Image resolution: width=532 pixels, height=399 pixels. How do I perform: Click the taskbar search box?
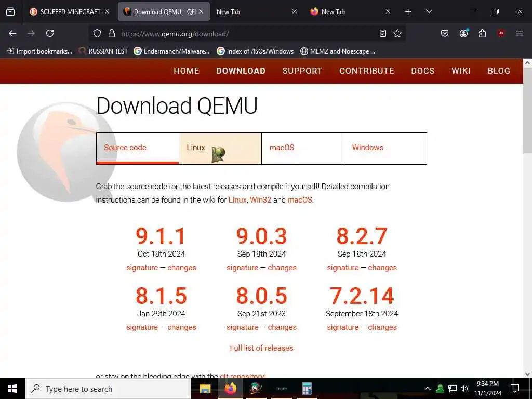tap(108, 389)
